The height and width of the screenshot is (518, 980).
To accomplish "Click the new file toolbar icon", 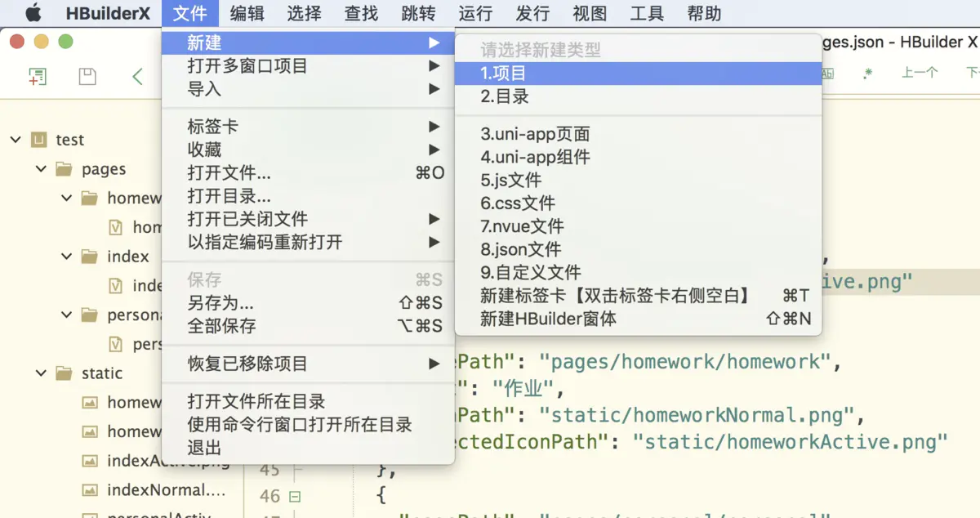I will tap(38, 77).
